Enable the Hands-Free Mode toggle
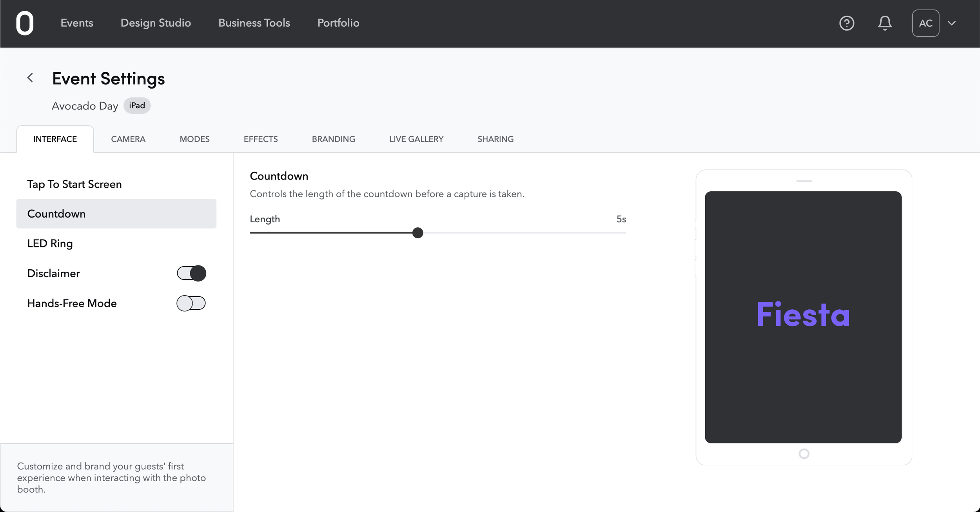This screenshot has height=512, width=980. point(191,303)
